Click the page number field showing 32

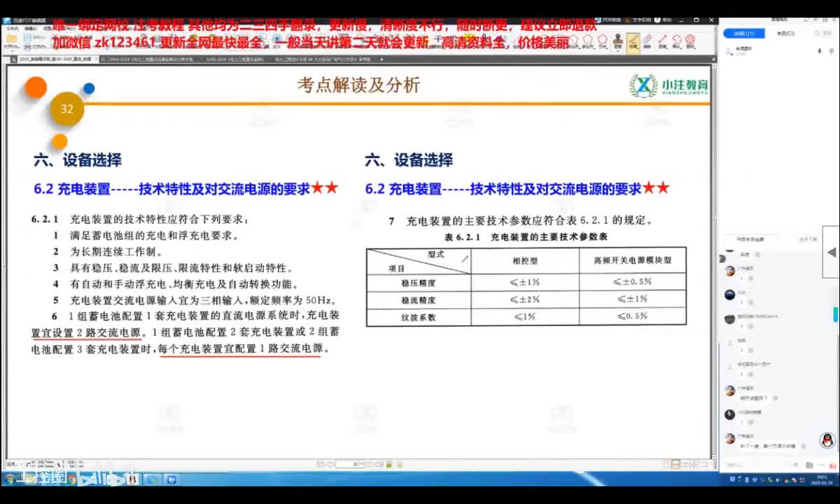pos(350,464)
